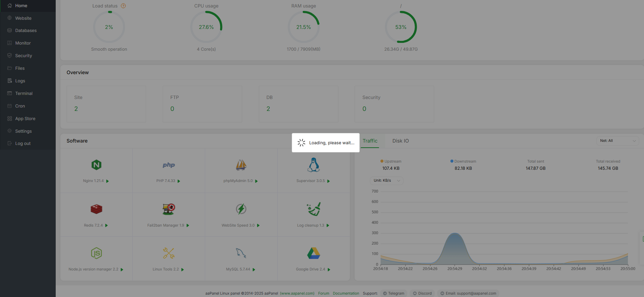
Task: Click the Google Drive icon
Action: [x=313, y=253]
